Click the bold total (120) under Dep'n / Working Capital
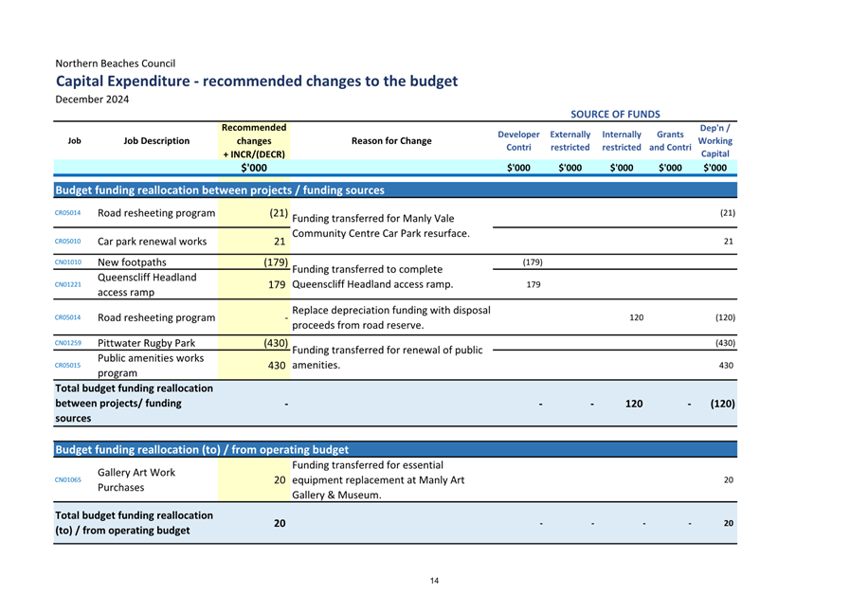The width and height of the screenshot is (868, 613). 722,404
